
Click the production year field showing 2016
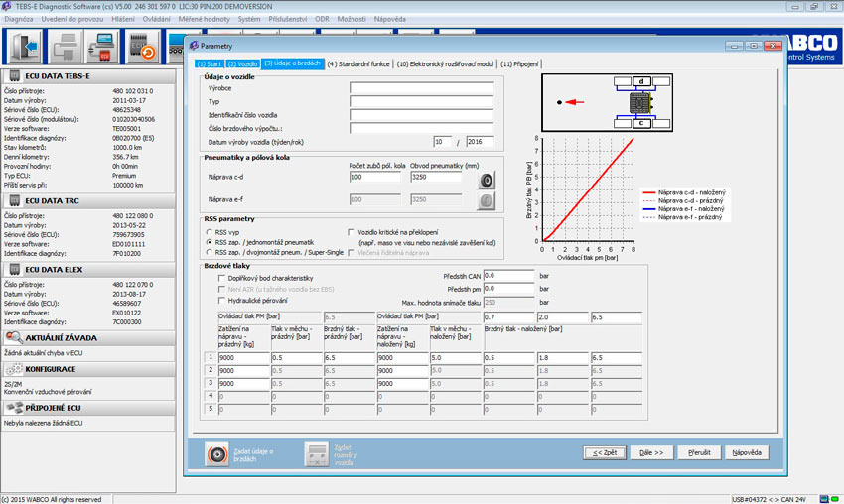click(x=480, y=142)
